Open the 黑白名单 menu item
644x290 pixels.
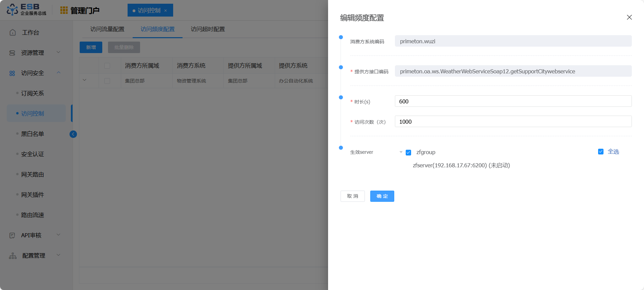[33, 134]
